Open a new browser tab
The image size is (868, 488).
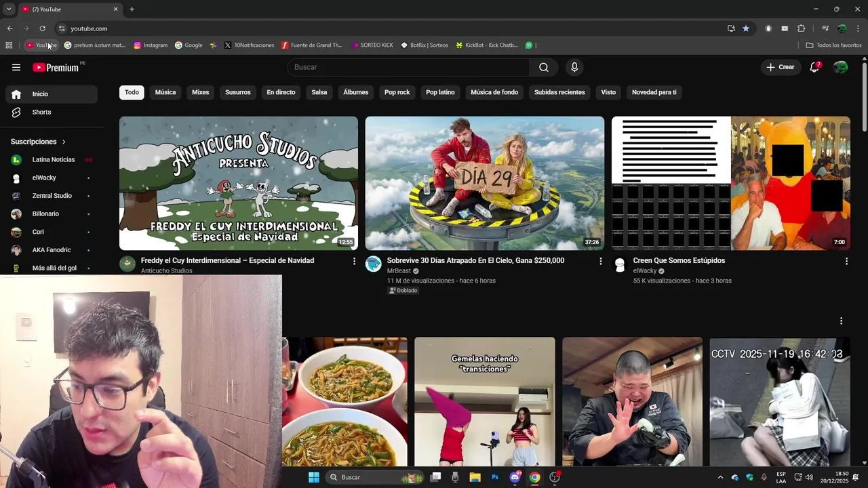[132, 9]
